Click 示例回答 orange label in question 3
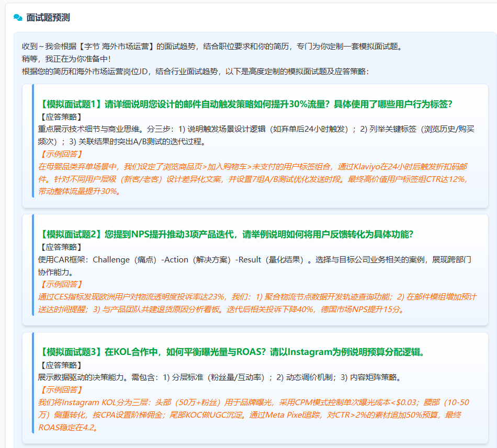Screen dimensions: 497x448 tap(61, 390)
